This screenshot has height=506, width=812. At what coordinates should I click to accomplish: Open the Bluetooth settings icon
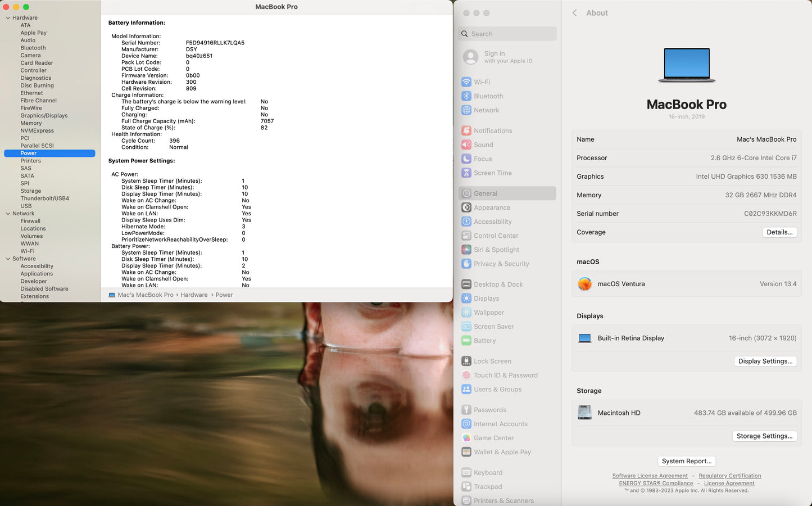pyautogui.click(x=466, y=96)
